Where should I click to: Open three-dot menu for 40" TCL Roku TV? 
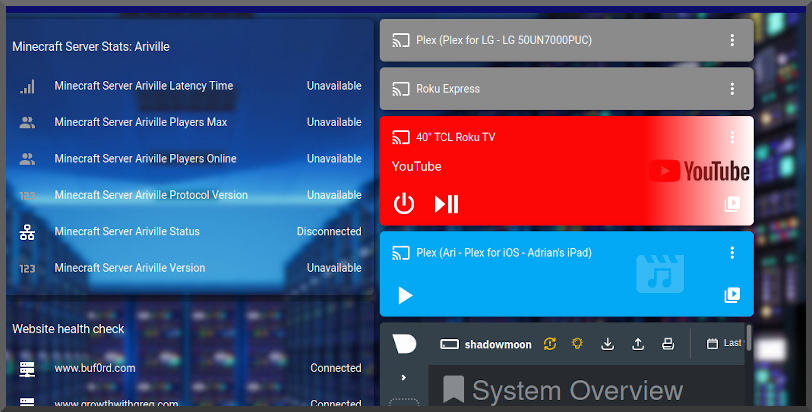732,137
